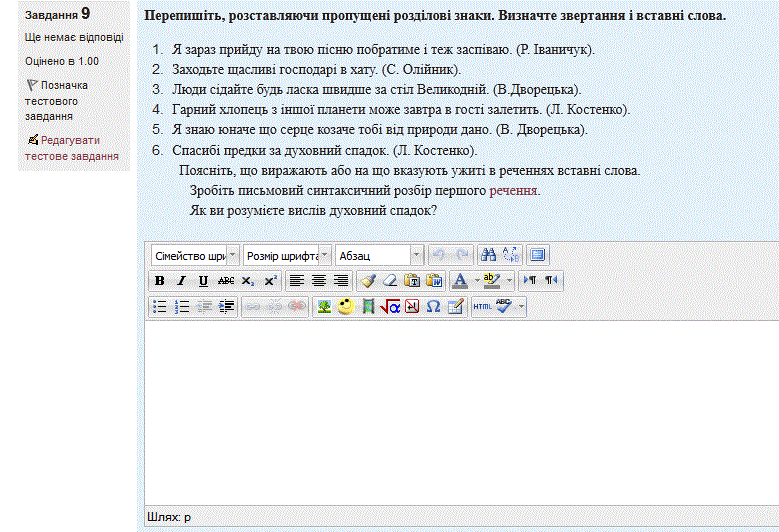The image size is (779, 532).
Task: Open Find with the binoculars icon
Action: click(x=488, y=255)
